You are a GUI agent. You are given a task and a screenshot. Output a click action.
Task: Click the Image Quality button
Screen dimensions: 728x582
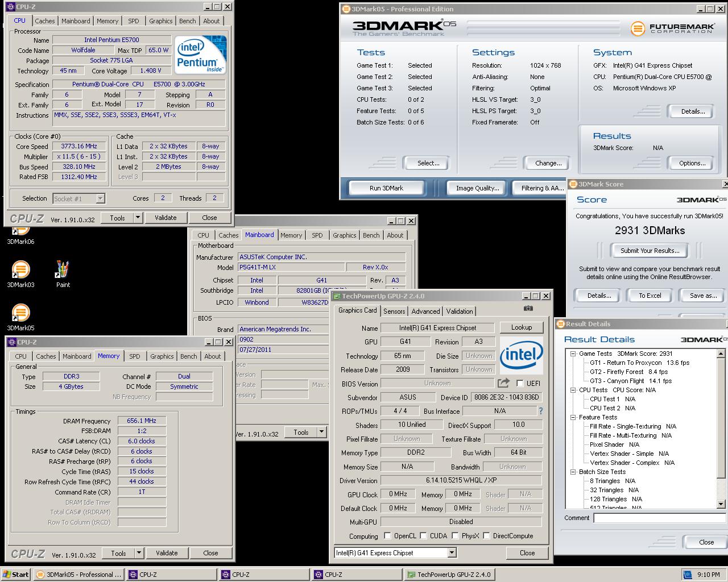pos(477,188)
